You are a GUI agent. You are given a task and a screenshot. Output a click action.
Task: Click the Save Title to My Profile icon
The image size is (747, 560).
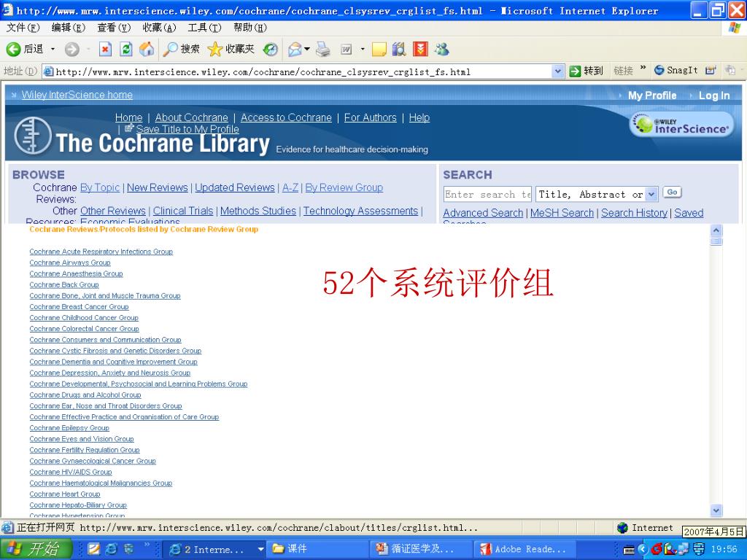point(128,128)
